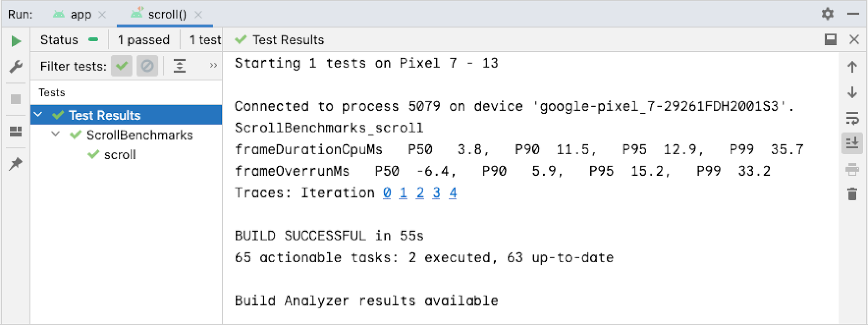Viewport: 868px width, 325px height.
Task: Click the wrench icon in left sidebar
Action: click(16, 67)
